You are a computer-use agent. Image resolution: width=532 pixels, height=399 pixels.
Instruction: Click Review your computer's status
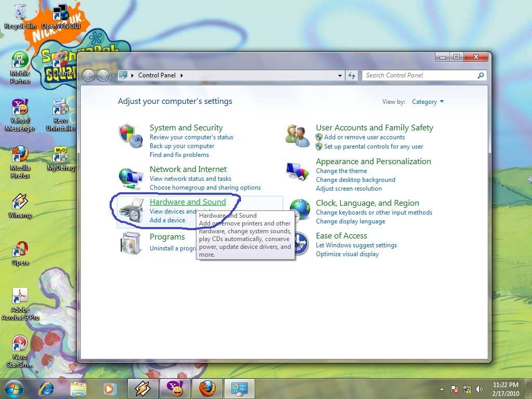pos(191,137)
